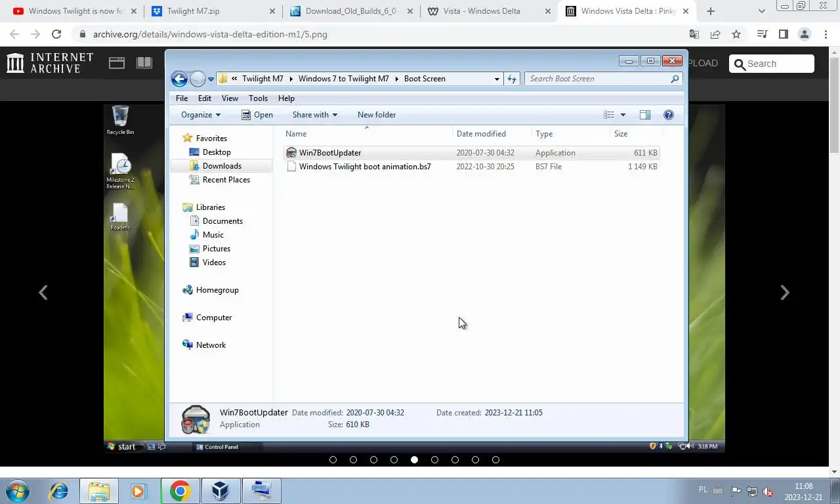The image size is (840, 504).
Task: Open Chrome's media control icon
Action: click(x=762, y=34)
